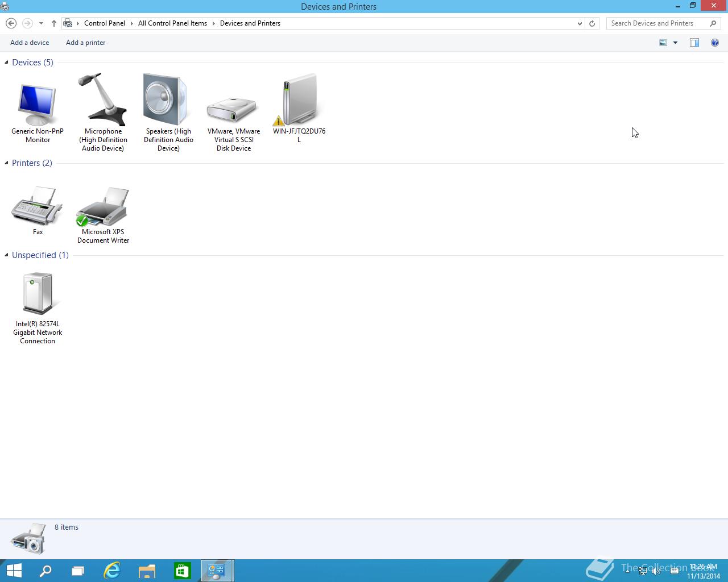Image resolution: width=728 pixels, height=582 pixels.
Task: Click Add a printer
Action: [x=85, y=43]
